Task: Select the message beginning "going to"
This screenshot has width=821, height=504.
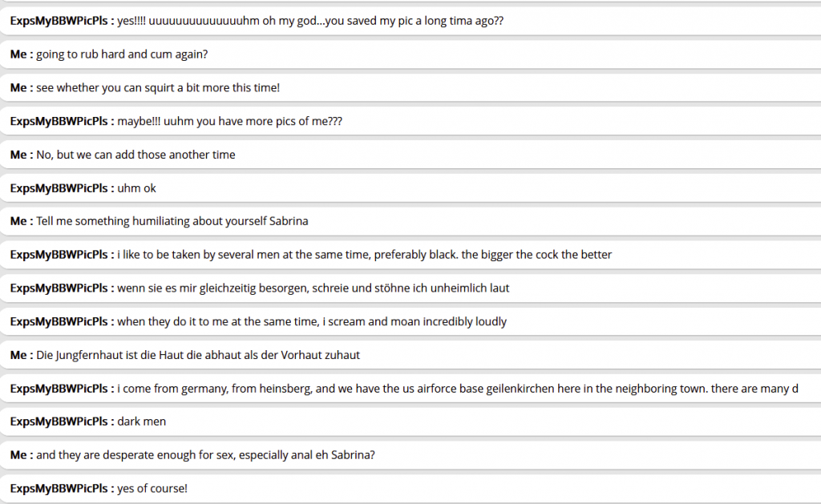Action: [122, 54]
